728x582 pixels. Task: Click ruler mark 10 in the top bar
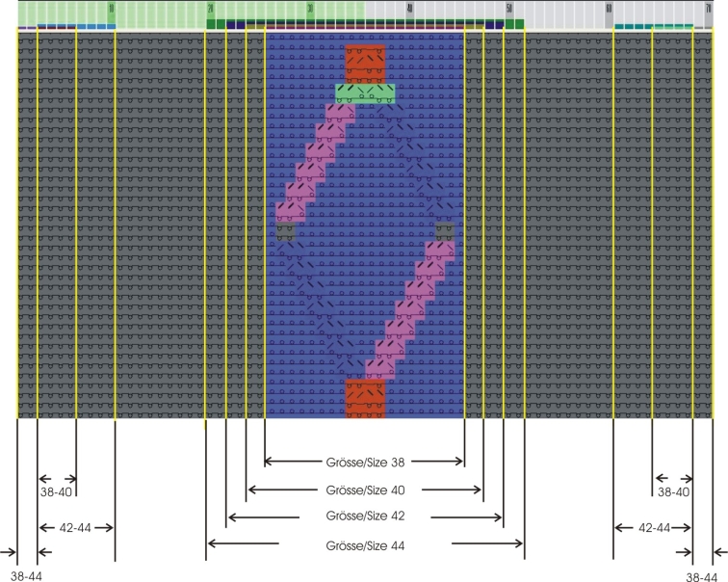coord(112,8)
